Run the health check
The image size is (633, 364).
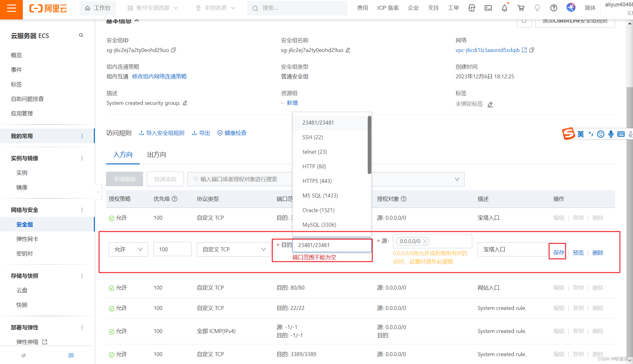(232, 133)
